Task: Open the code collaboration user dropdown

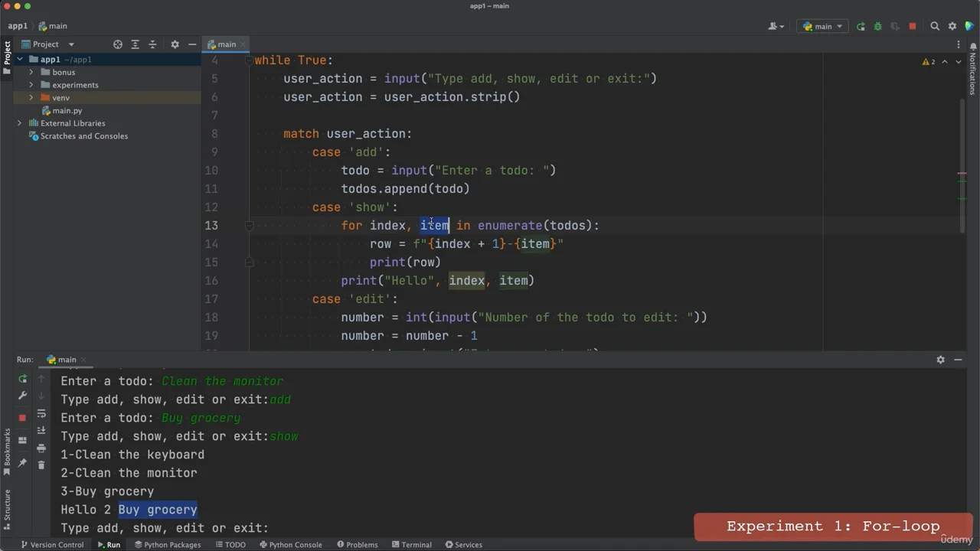Action: tap(776, 26)
